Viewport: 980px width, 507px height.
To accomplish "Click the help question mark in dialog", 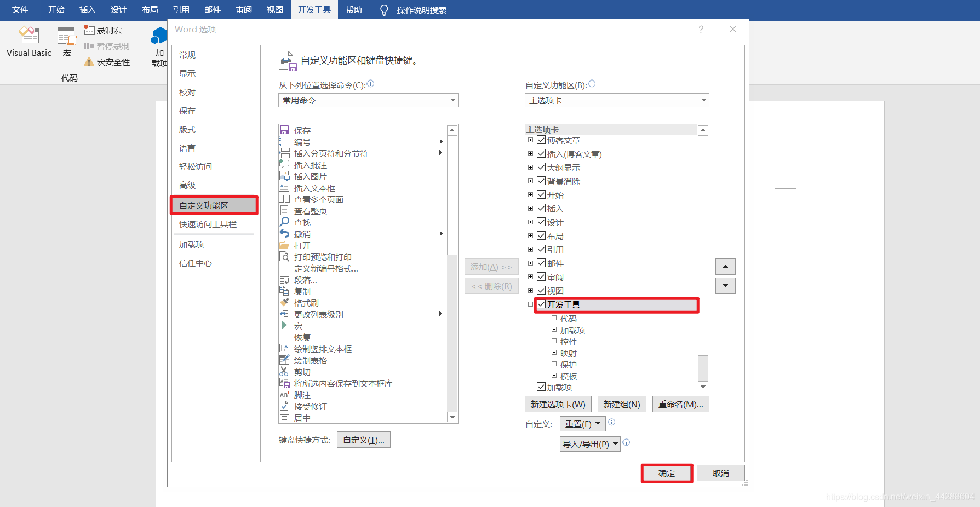I will click(x=701, y=30).
